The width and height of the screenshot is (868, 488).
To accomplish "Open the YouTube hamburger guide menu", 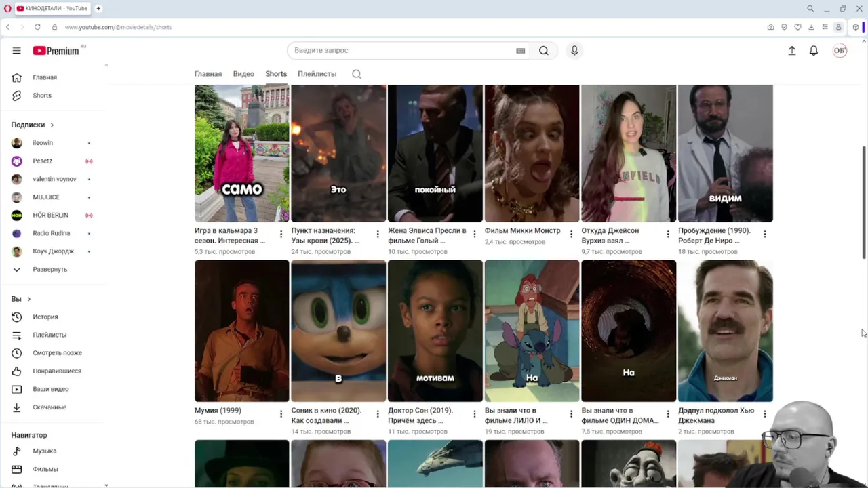I will click(16, 50).
